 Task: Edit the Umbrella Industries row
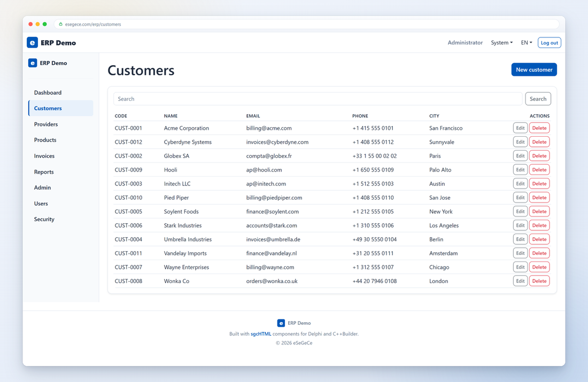pyautogui.click(x=520, y=239)
